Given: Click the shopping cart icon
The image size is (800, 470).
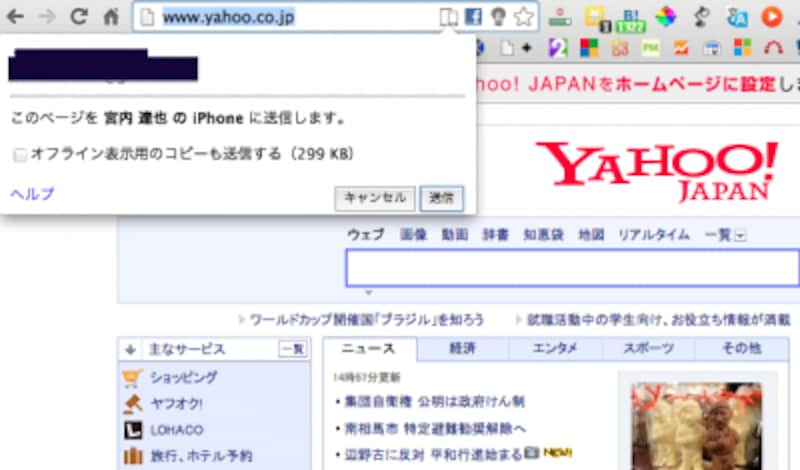Looking at the screenshot, I should (133, 378).
